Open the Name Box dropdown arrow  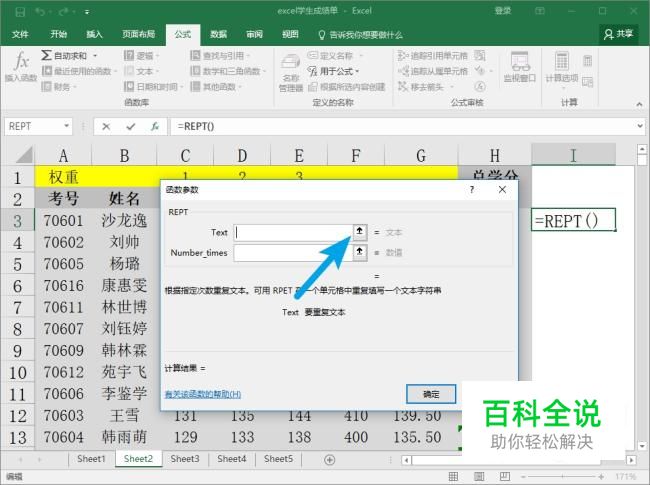tap(66, 126)
